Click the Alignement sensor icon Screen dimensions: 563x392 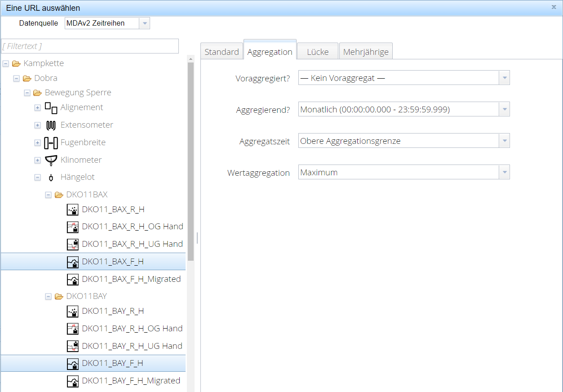pos(51,107)
